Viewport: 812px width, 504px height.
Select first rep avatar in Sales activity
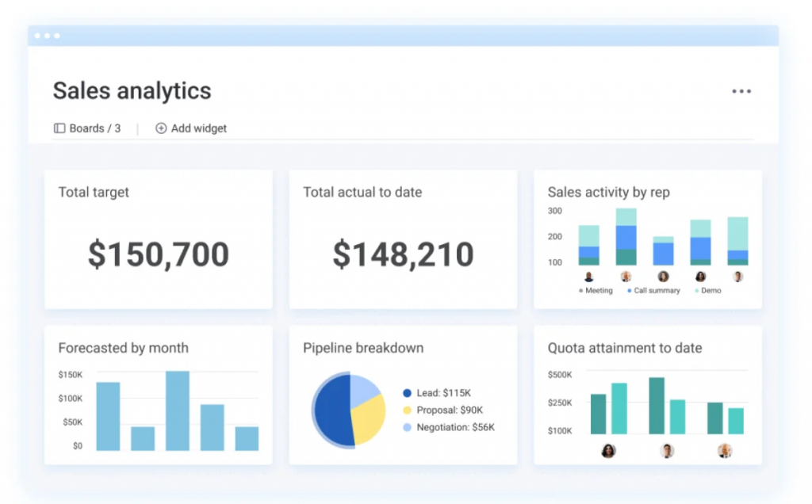(588, 277)
